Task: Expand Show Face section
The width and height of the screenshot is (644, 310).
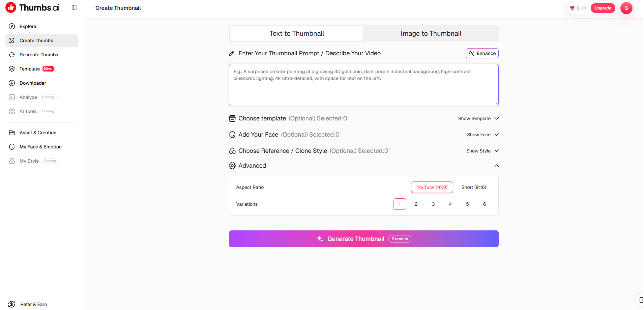Action: (483, 135)
